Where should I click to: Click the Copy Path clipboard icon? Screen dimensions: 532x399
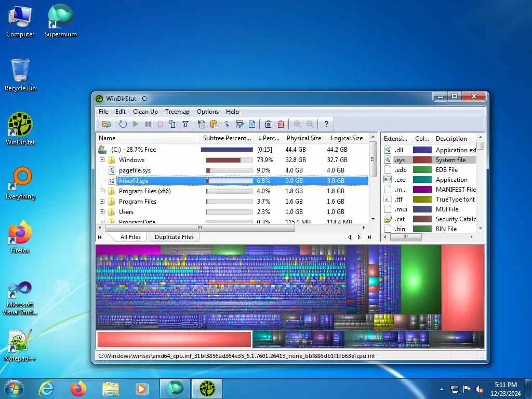[x=214, y=124]
